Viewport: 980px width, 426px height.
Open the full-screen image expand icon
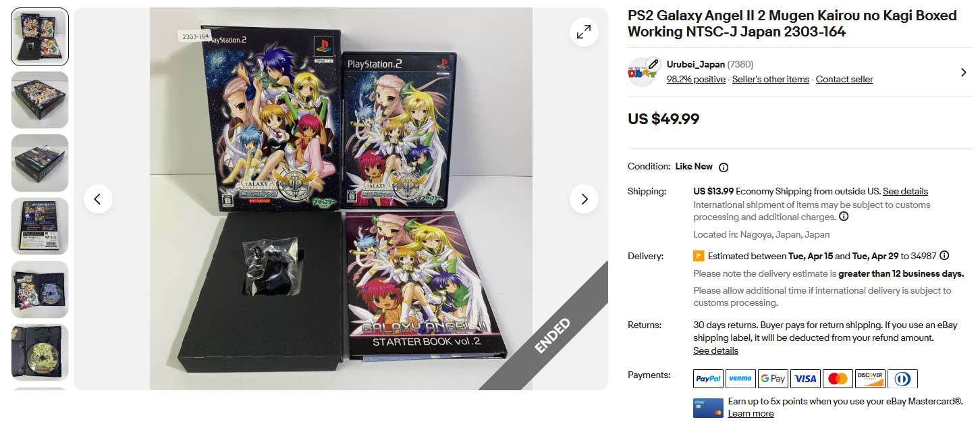click(584, 32)
